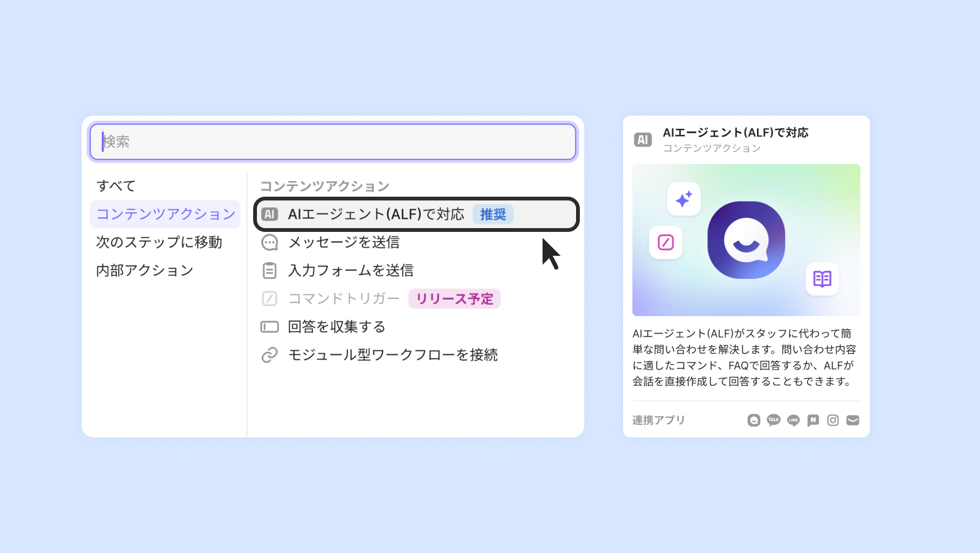Click the email envelope icon in 連携アプリ
Image resolution: width=980 pixels, height=553 pixels.
852,420
